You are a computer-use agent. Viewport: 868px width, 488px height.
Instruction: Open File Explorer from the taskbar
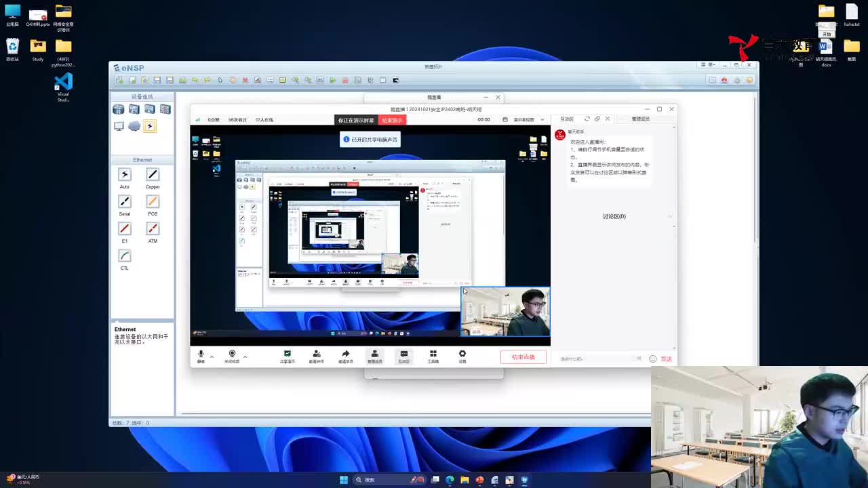coord(465,480)
